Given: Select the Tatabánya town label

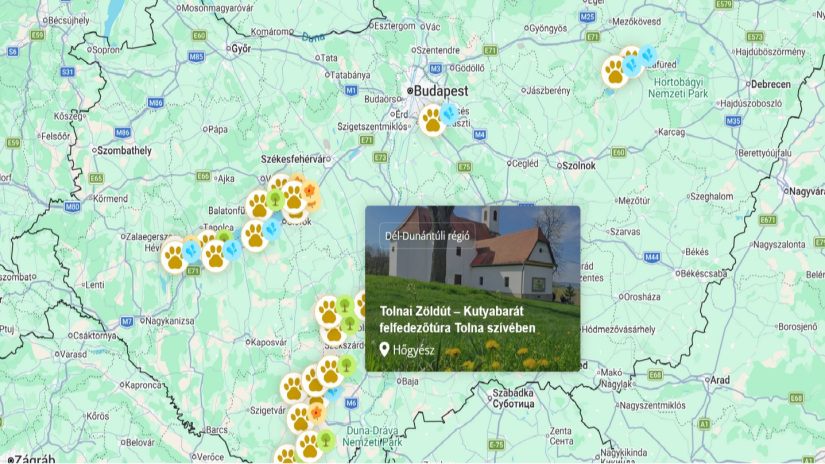Looking at the screenshot, I should 350,75.
